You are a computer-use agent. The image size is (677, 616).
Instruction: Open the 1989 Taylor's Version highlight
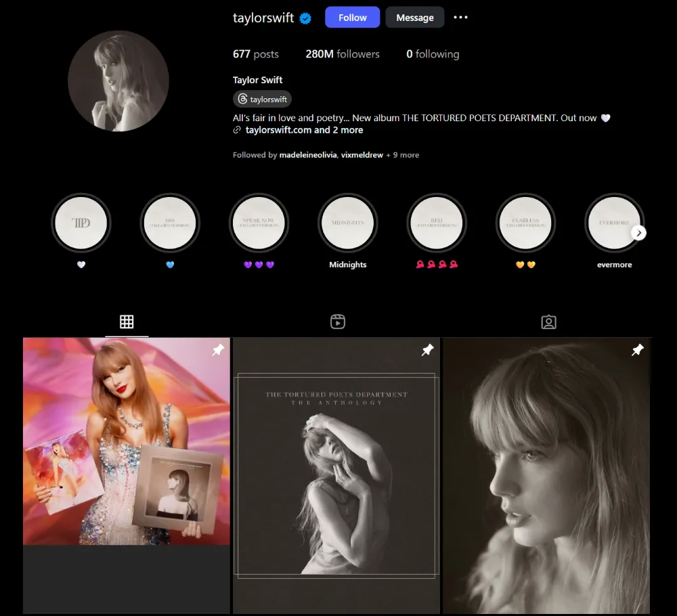point(170,223)
